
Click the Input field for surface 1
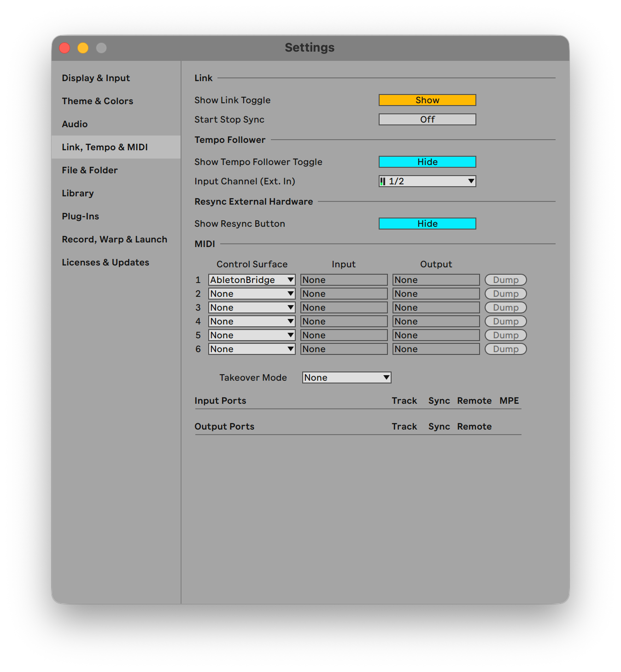(344, 280)
